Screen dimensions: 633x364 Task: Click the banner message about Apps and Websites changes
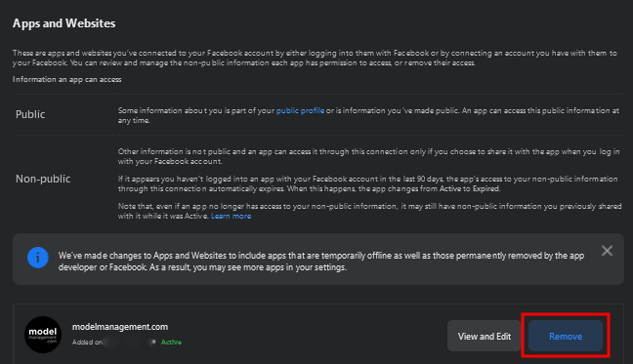point(321,262)
